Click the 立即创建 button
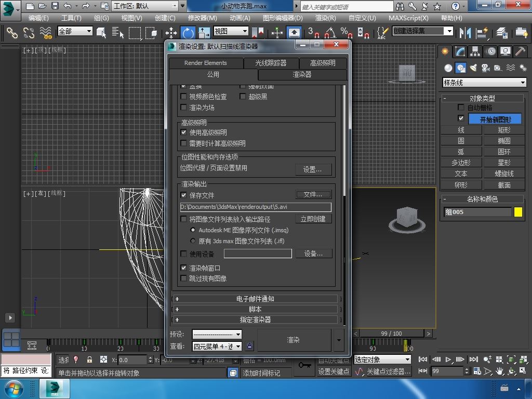This screenshot has height=399, width=532. tap(313, 219)
